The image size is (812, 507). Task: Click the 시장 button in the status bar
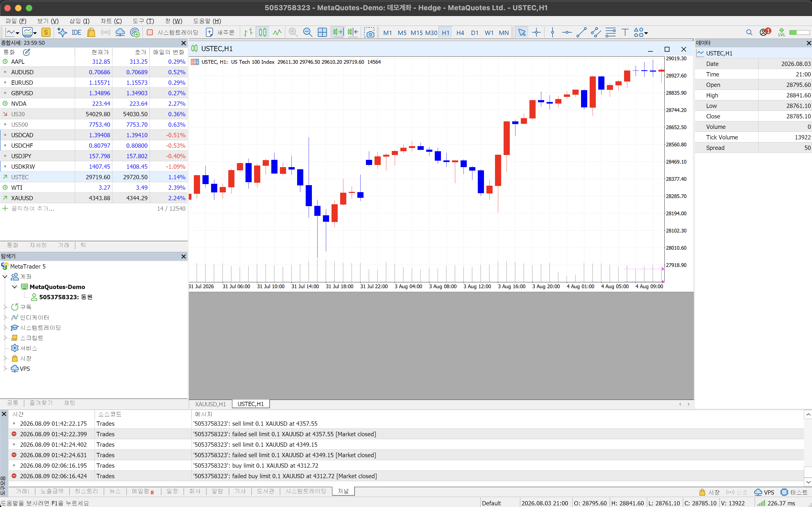point(710,492)
